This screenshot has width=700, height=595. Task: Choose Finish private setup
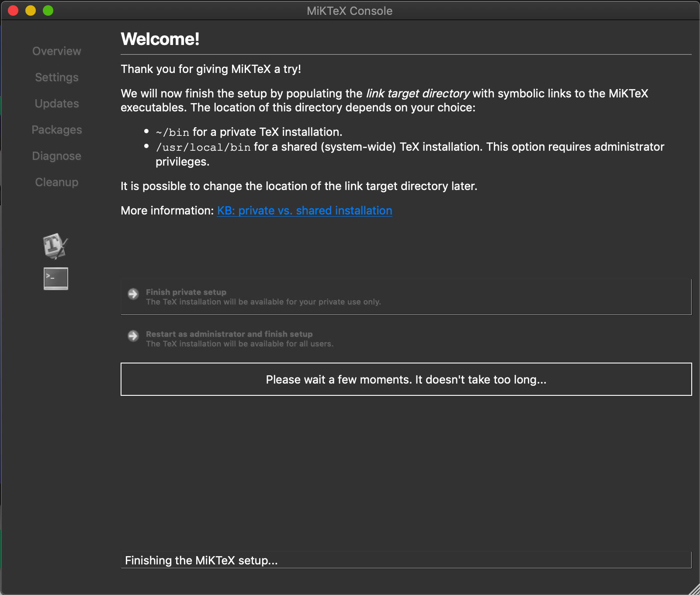406,297
